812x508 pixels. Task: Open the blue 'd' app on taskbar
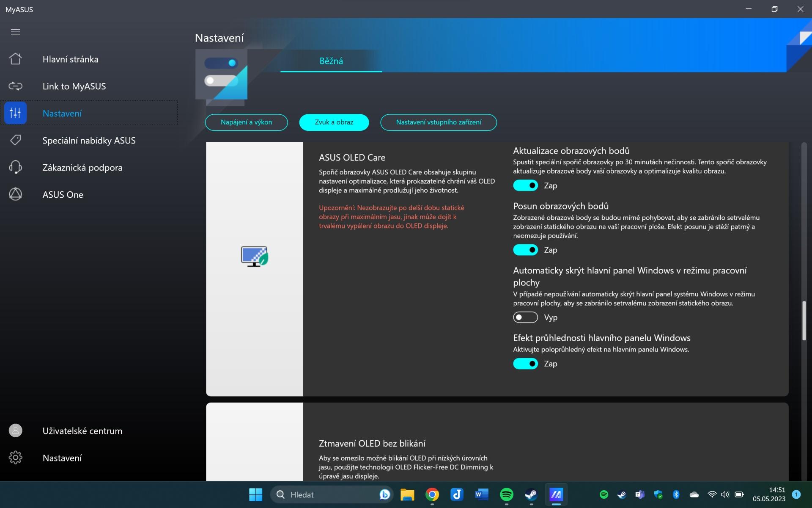(457, 494)
